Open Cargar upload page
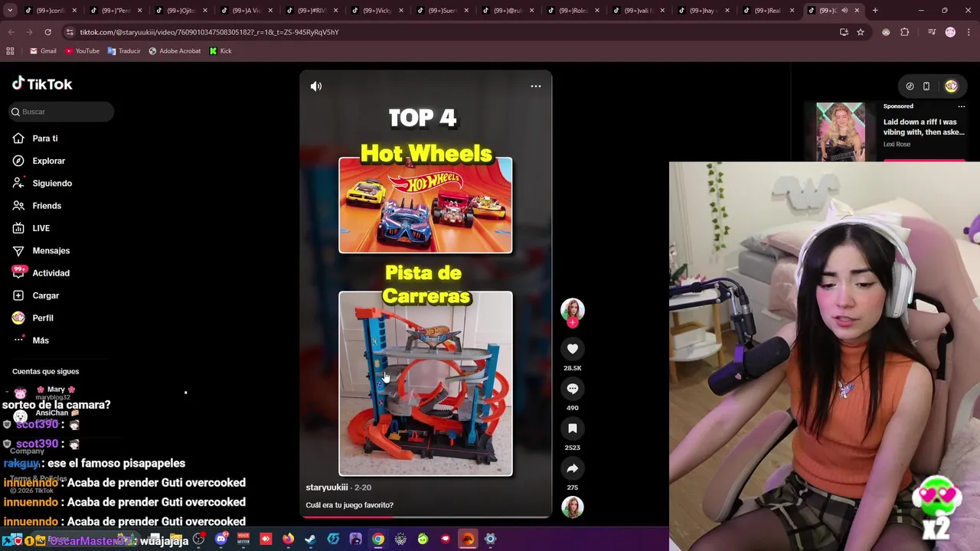The width and height of the screenshot is (980, 551). 36,295
